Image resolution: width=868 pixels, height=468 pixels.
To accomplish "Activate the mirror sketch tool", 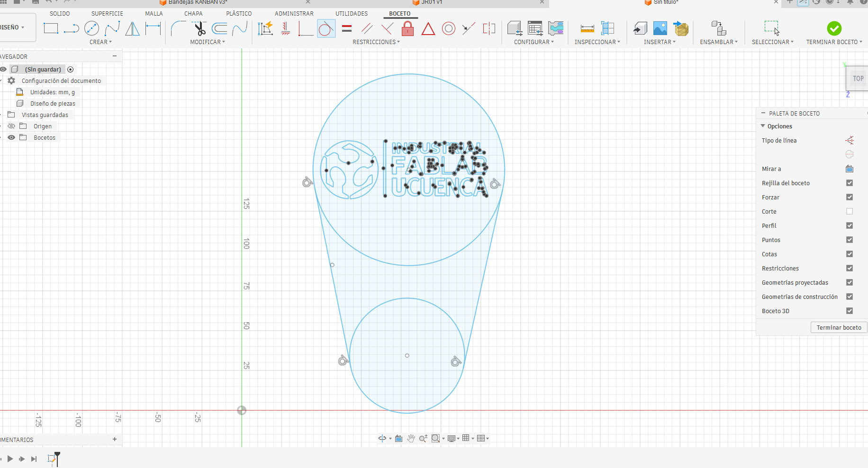I will (x=133, y=28).
